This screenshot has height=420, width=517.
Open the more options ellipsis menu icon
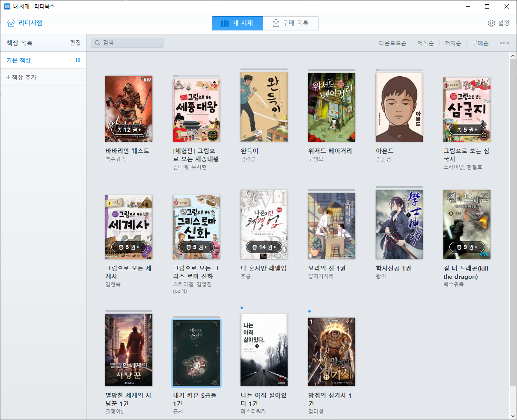(504, 43)
